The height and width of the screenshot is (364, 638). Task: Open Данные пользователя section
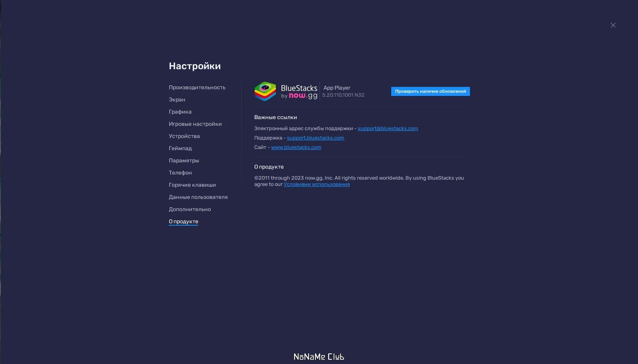[198, 197]
